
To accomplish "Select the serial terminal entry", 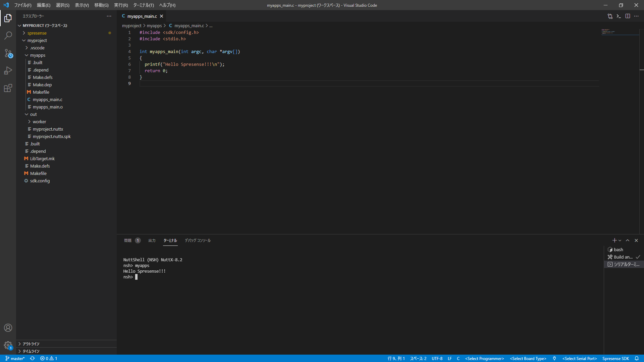I will [x=624, y=264].
